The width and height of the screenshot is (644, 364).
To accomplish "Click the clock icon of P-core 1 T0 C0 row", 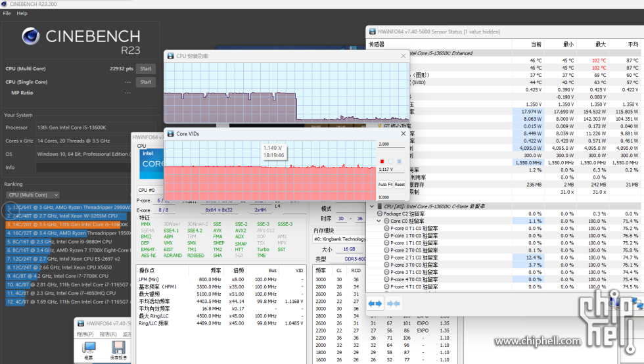I will coord(386,236).
